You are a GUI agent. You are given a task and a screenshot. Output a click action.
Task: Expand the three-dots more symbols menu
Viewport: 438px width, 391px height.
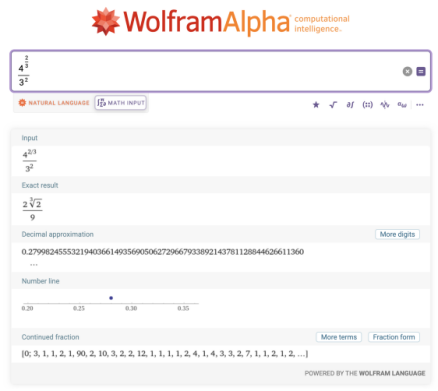pyautogui.click(x=420, y=105)
